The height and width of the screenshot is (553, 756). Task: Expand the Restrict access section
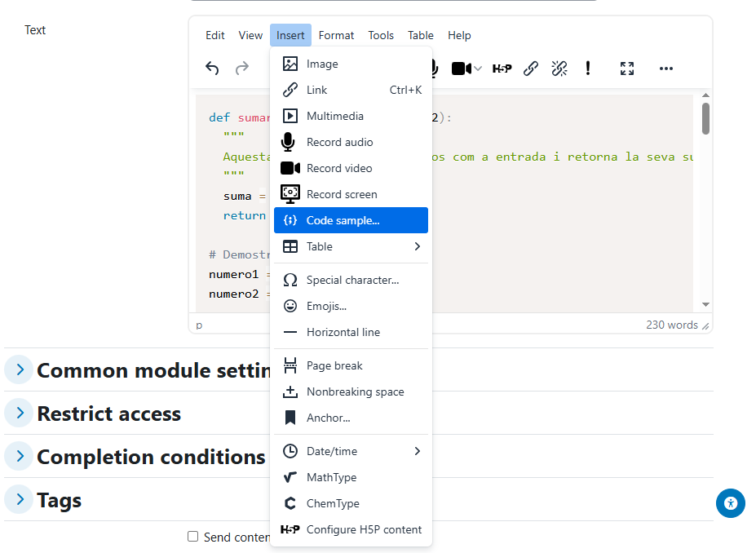tap(20, 413)
